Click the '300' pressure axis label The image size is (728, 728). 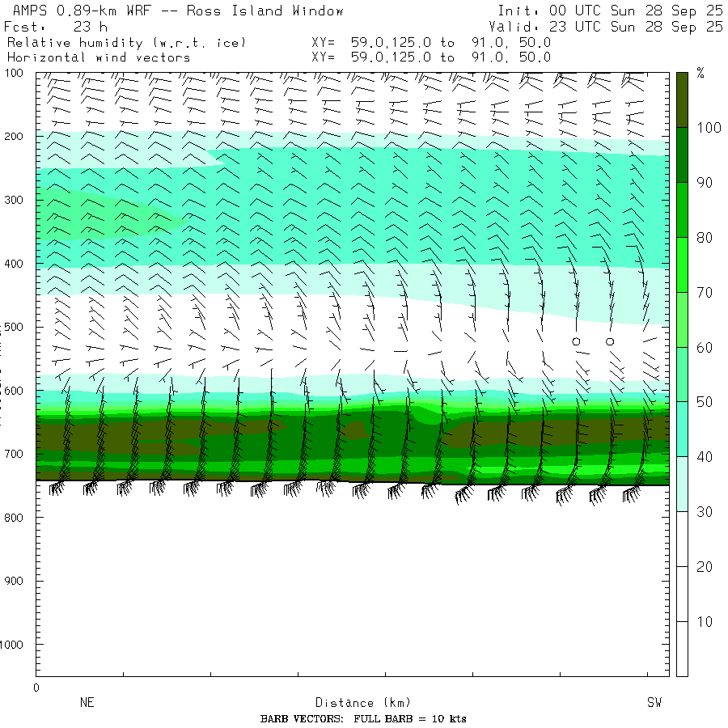pyautogui.click(x=14, y=200)
